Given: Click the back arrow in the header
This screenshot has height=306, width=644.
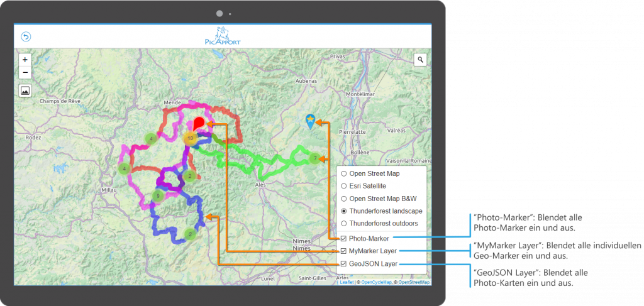Looking at the screenshot, I should click(x=26, y=36).
